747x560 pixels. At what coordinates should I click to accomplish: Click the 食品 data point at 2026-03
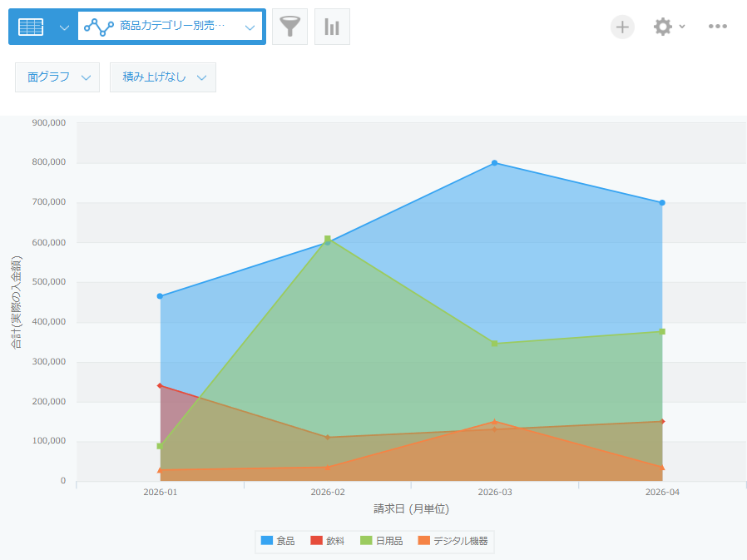click(494, 163)
